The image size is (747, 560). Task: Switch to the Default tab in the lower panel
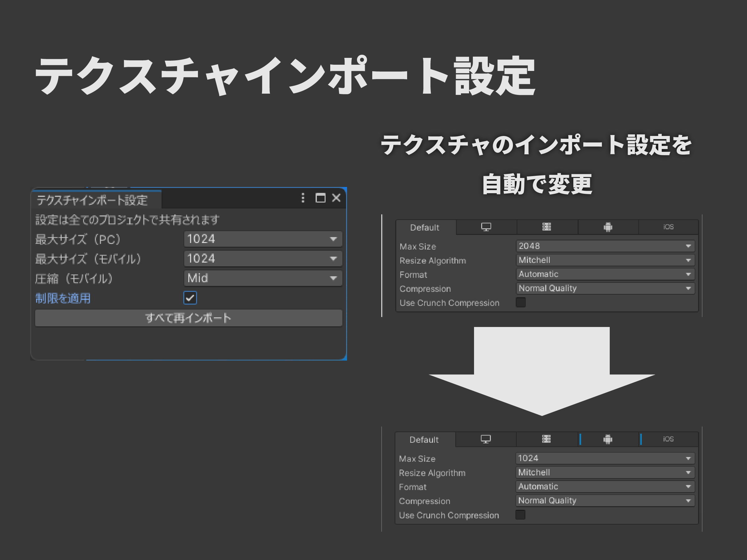[424, 440]
